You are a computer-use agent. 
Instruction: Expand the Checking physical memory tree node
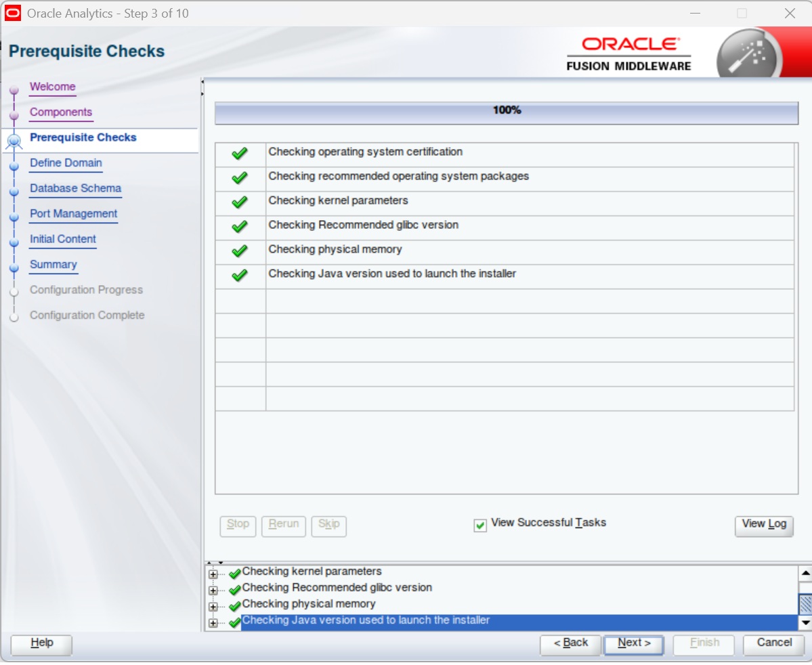tap(213, 607)
